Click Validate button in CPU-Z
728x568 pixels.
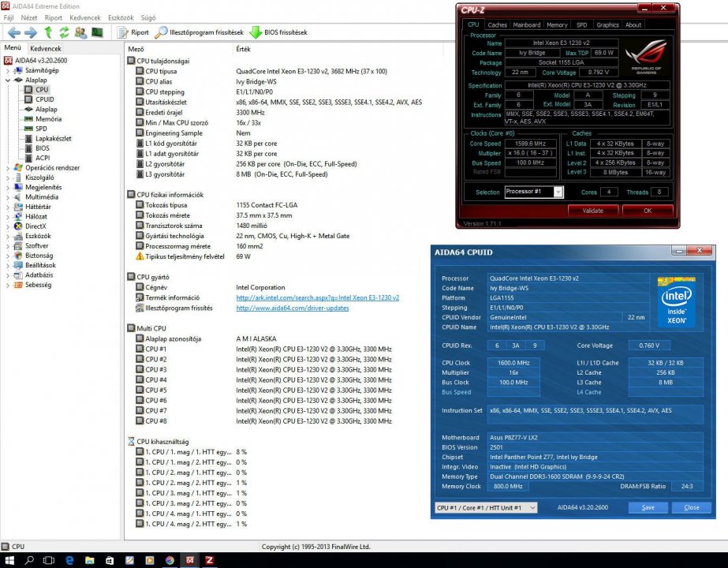point(593,211)
